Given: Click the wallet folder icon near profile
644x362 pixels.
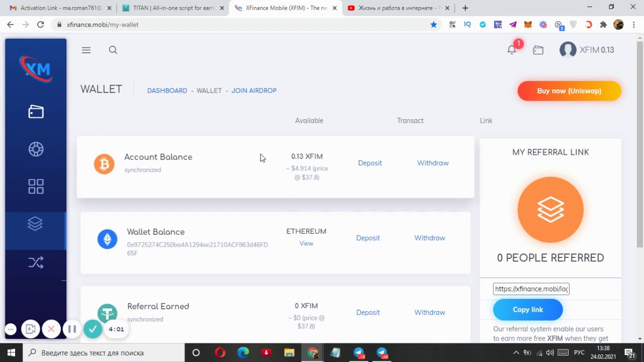Looking at the screenshot, I should (x=538, y=50).
